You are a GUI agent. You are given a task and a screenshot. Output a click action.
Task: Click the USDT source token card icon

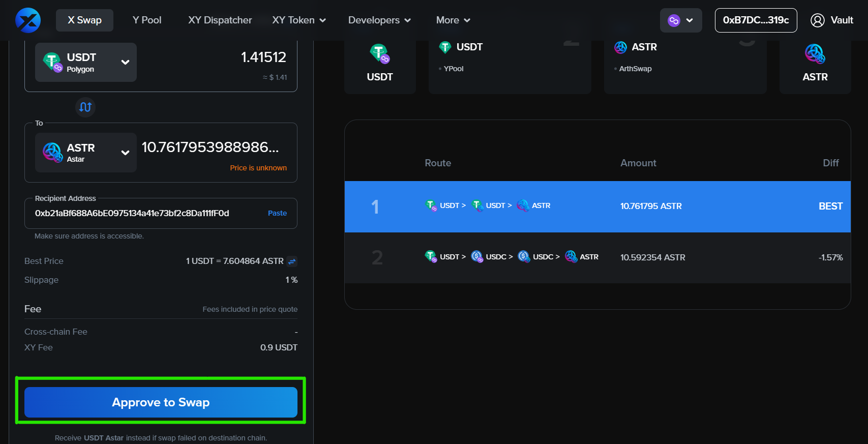(x=379, y=53)
